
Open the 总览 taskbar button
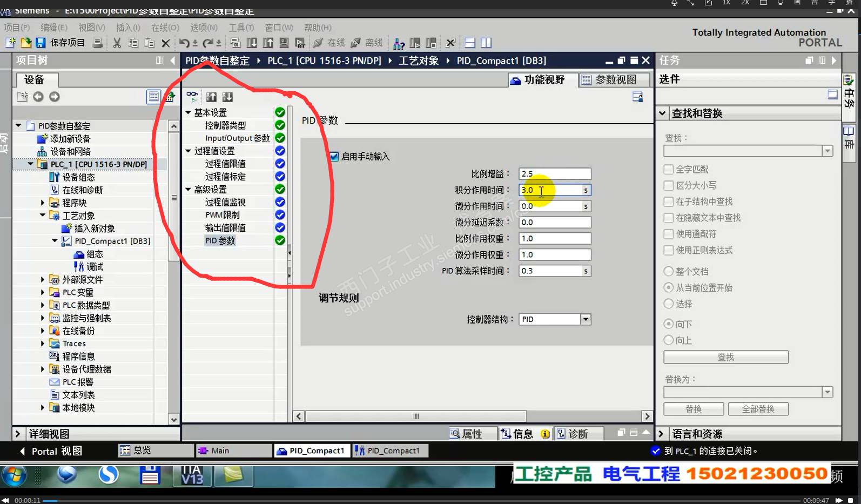click(156, 451)
